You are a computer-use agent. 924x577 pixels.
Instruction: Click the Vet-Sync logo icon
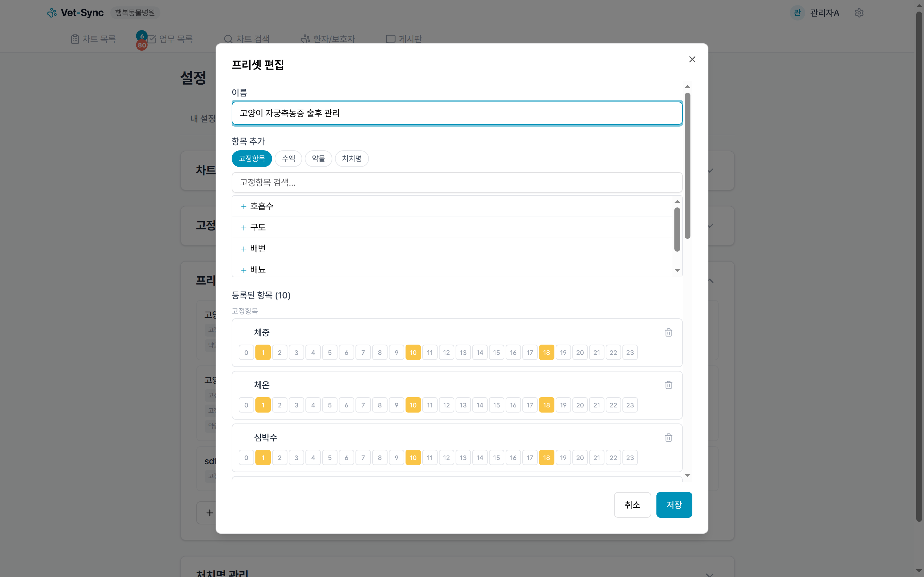tap(52, 12)
